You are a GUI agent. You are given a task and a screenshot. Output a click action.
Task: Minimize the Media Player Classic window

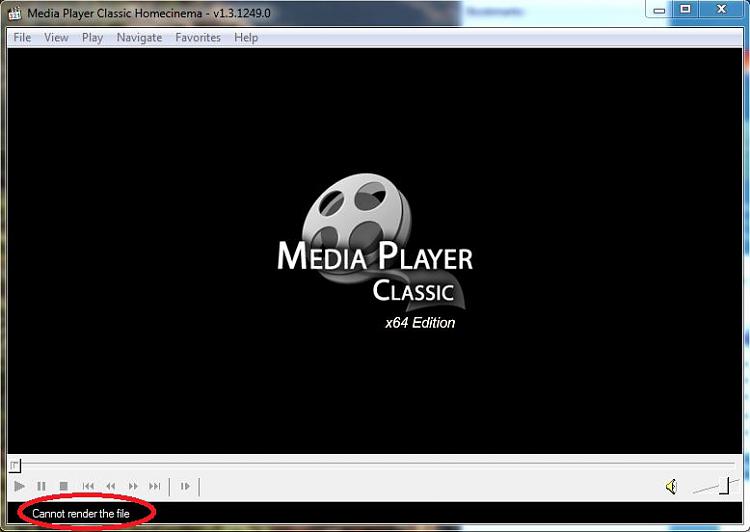click(x=659, y=10)
